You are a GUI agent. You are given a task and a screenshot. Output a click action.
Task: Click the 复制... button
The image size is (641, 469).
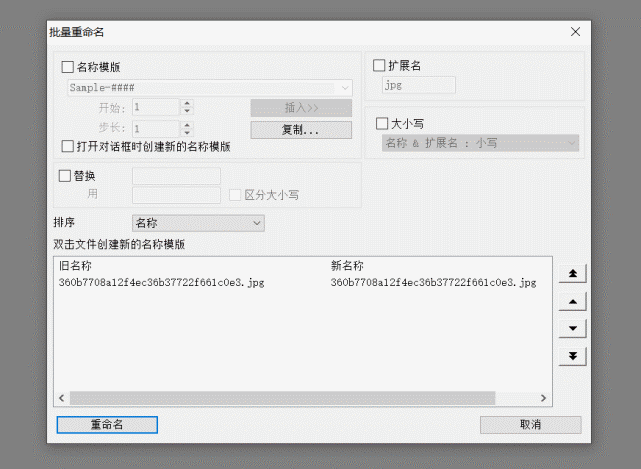pos(301,130)
